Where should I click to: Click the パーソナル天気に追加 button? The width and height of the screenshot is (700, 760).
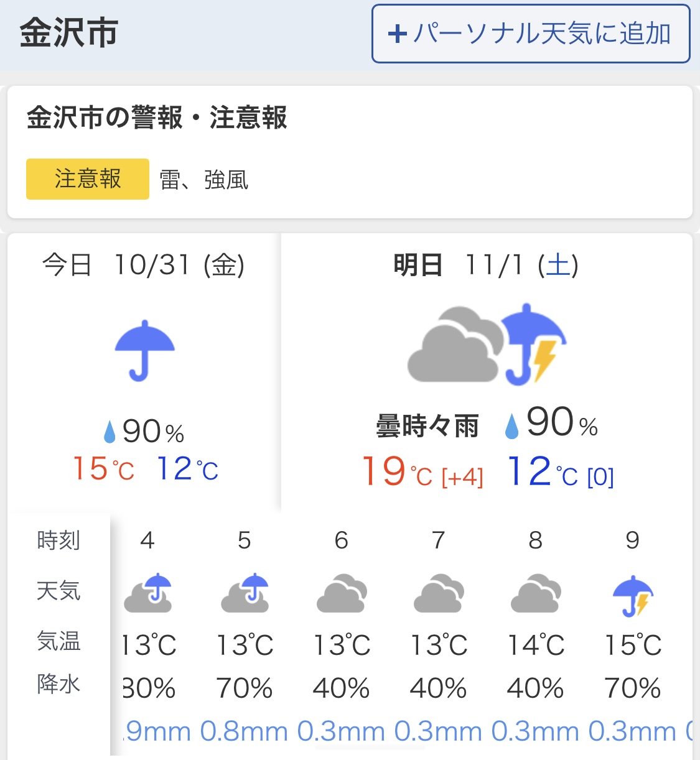tap(531, 34)
